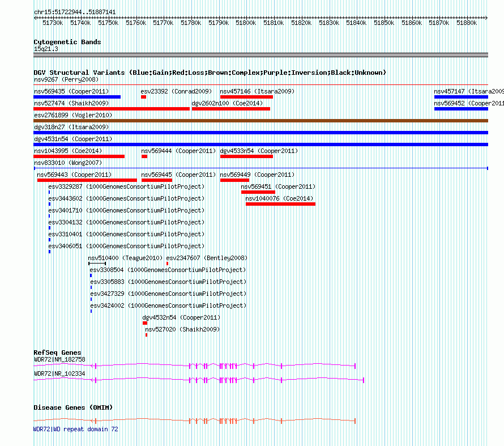504x446 pixels.
Task: Select dgv2602n100 (Coe2014) variant label
Action: pos(227,103)
